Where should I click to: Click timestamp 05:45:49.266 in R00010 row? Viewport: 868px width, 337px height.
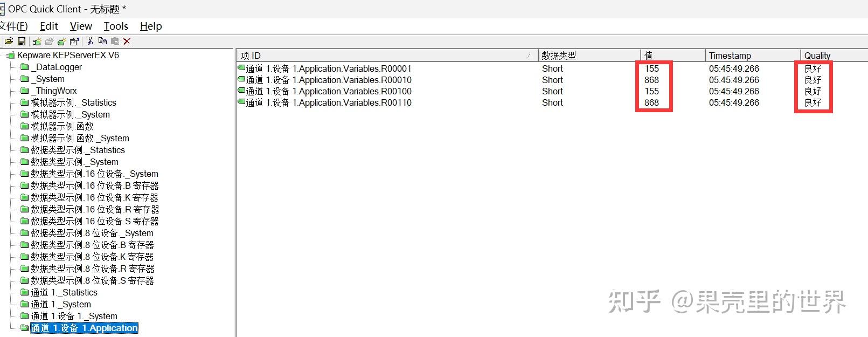pos(734,80)
